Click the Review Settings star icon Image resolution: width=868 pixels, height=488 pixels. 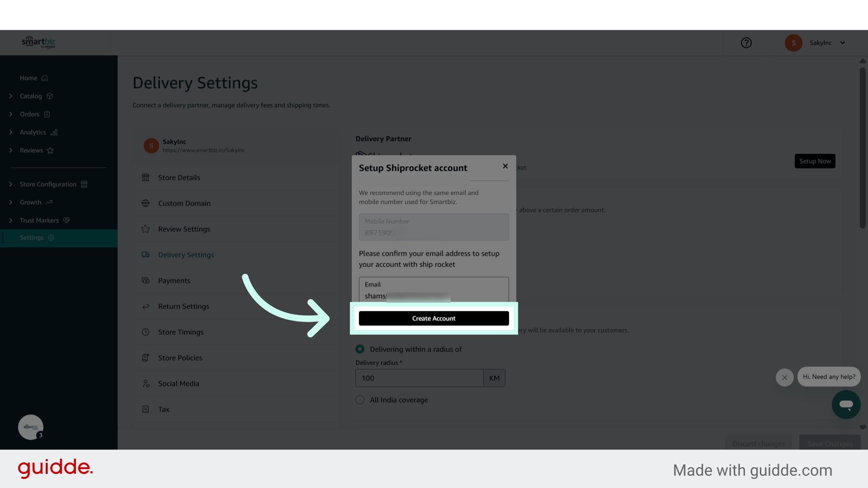[146, 229]
